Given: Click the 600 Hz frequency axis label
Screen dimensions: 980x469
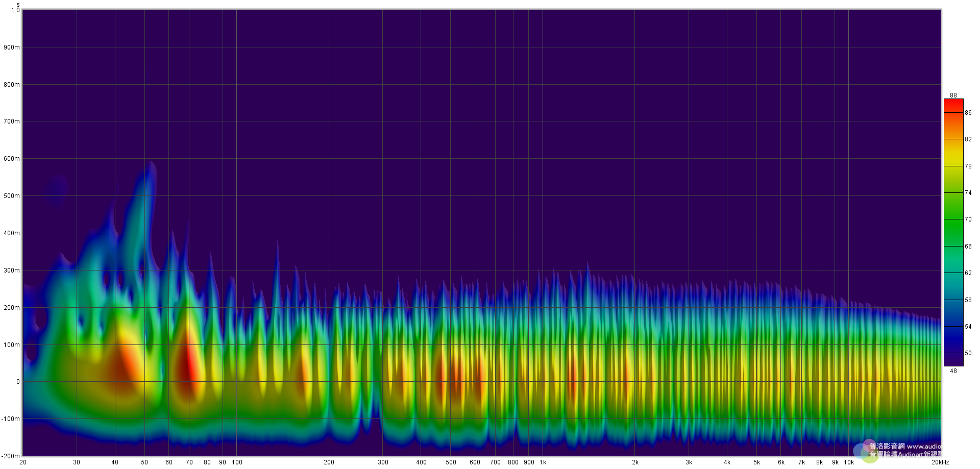Looking at the screenshot, I should (x=475, y=462).
